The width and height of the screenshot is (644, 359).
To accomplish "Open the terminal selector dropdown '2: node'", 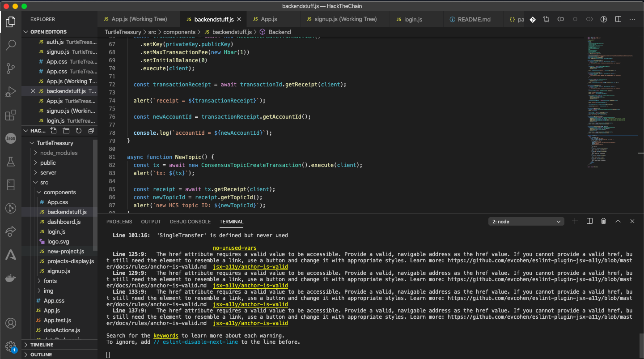I will [526, 222].
